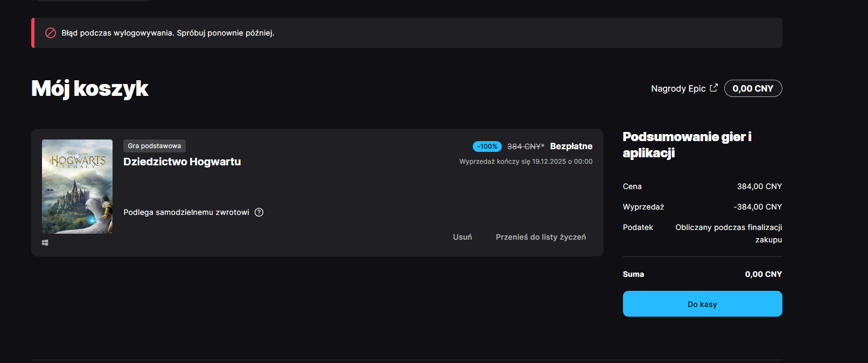Open the self-refund help question mark icon
Image resolution: width=868 pixels, height=363 pixels.
[x=259, y=212]
